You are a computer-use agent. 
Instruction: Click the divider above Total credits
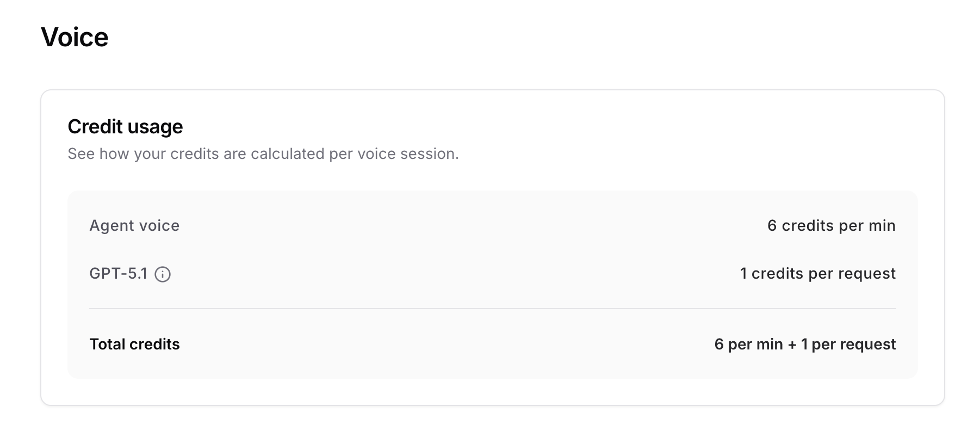[489, 309]
